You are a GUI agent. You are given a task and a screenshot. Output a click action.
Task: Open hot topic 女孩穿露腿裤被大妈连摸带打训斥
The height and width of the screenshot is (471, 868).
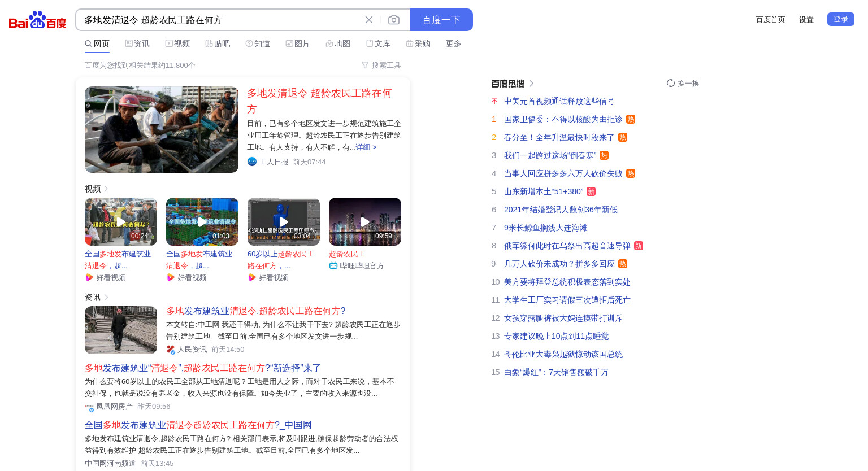563,318
